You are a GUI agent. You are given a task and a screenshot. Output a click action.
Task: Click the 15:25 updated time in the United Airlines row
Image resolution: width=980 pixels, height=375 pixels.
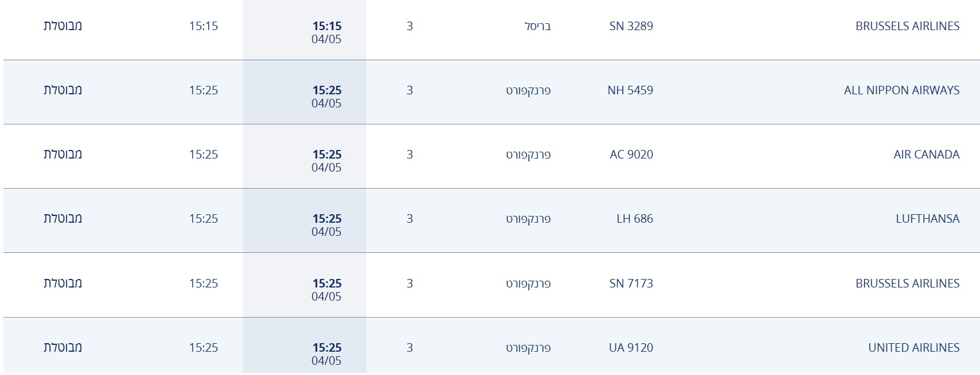coord(204,348)
